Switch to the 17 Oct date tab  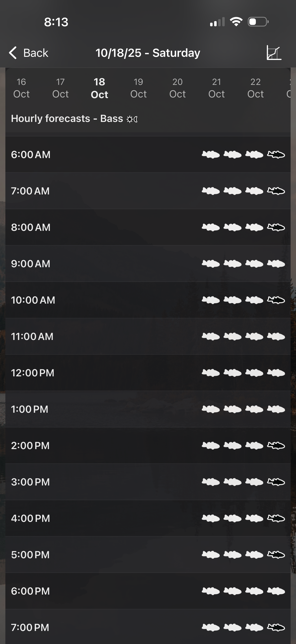click(60, 88)
